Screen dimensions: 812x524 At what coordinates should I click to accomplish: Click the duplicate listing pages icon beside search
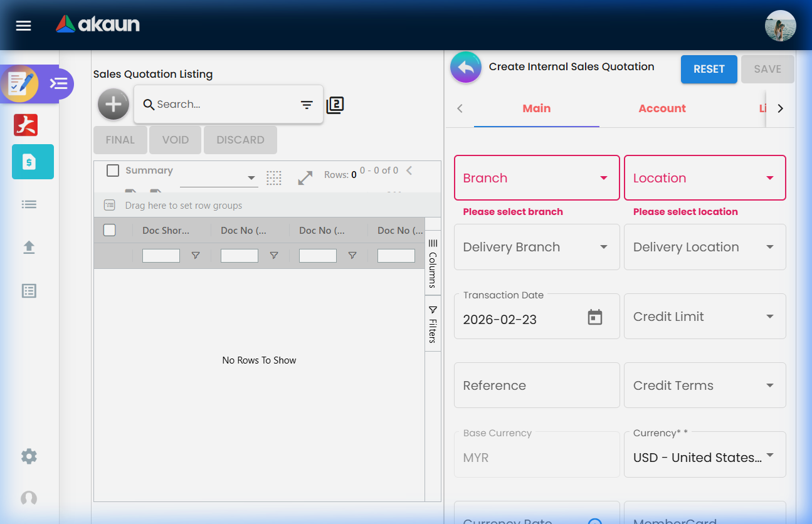335,105
